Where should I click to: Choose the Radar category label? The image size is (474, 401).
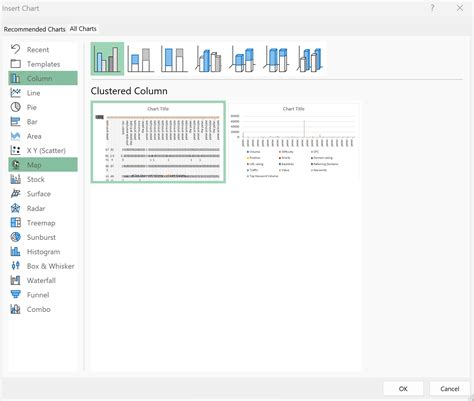36,208
